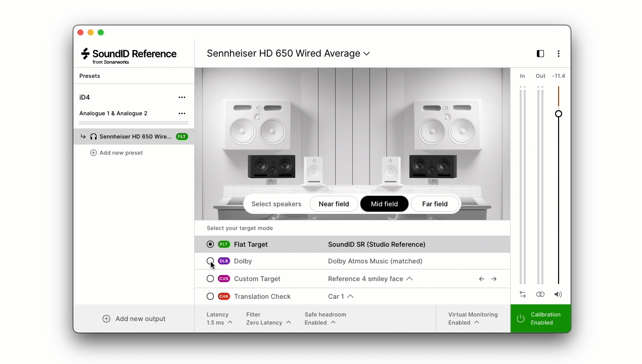This screenshot has height=364, width=642.
Task: Click the Select your target mode label
Action: pyautogui.click(x=240, y=228)
